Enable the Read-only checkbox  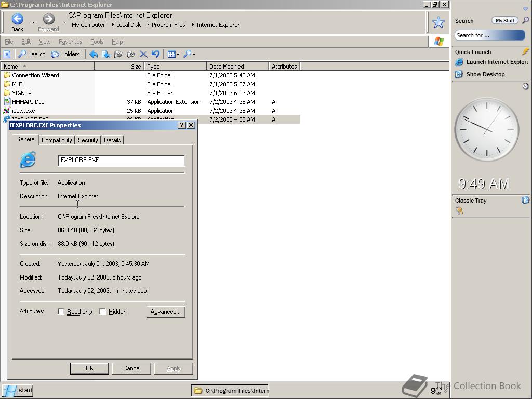[x=61, y=312]
